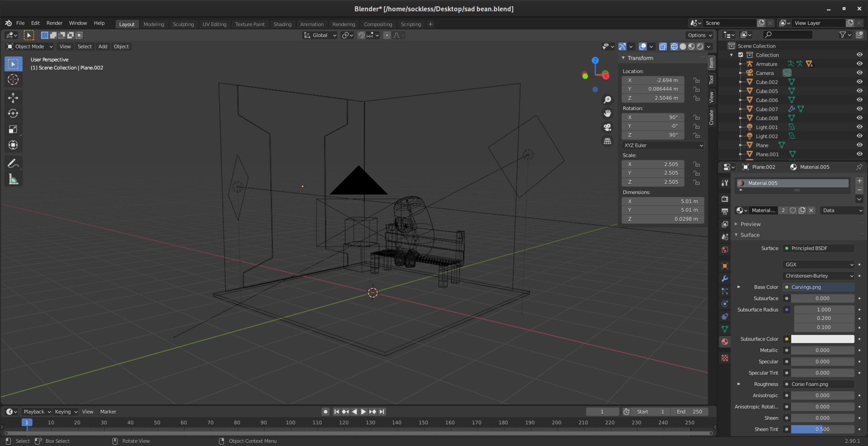Select the Move tool in the toolbar

point(13,98)
